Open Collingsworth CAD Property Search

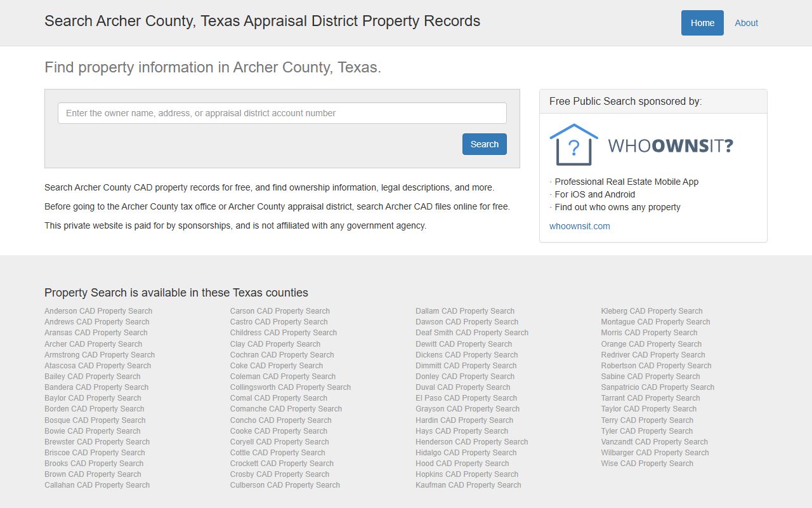291,387
